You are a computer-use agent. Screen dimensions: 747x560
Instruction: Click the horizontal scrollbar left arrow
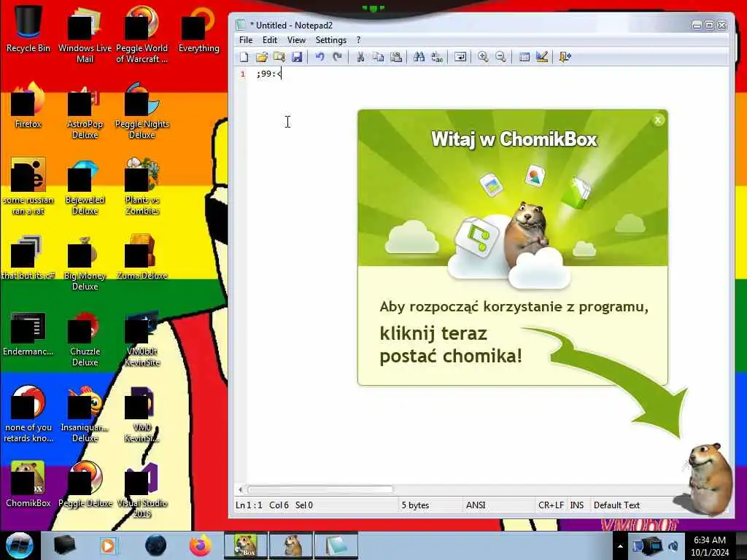click(240, 489)
